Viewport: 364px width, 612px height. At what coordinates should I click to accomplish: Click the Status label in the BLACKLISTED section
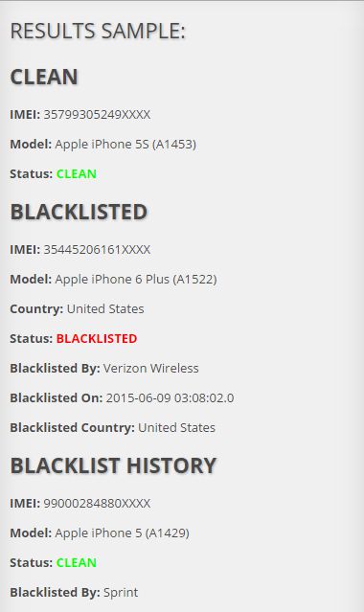coord(32,338)
